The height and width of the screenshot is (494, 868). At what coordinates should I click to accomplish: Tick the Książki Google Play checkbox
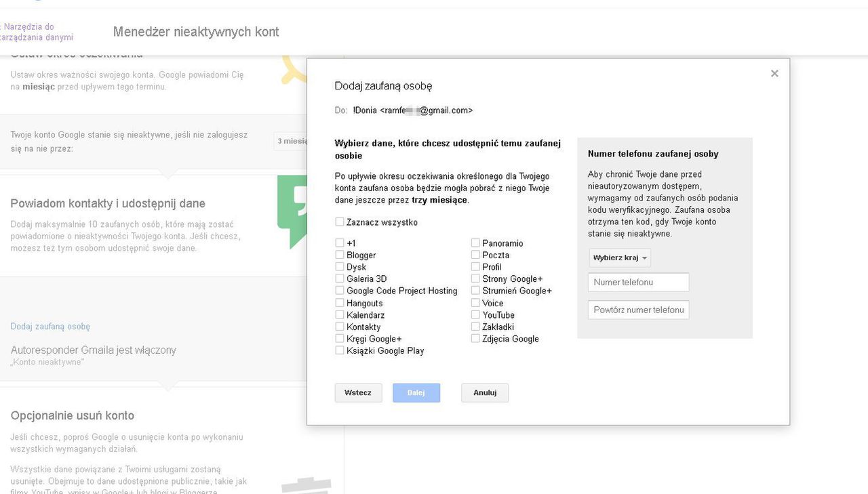coord(339,350)
